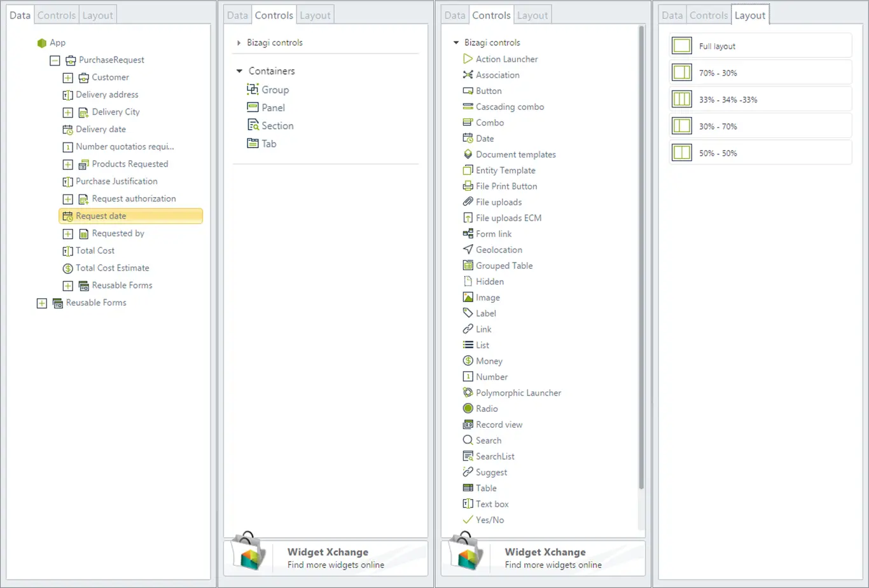Image resolution: width=869 pixels, height=588 pixels.
Task: Select the Polymorphic Launcher control
Action: 512,393
